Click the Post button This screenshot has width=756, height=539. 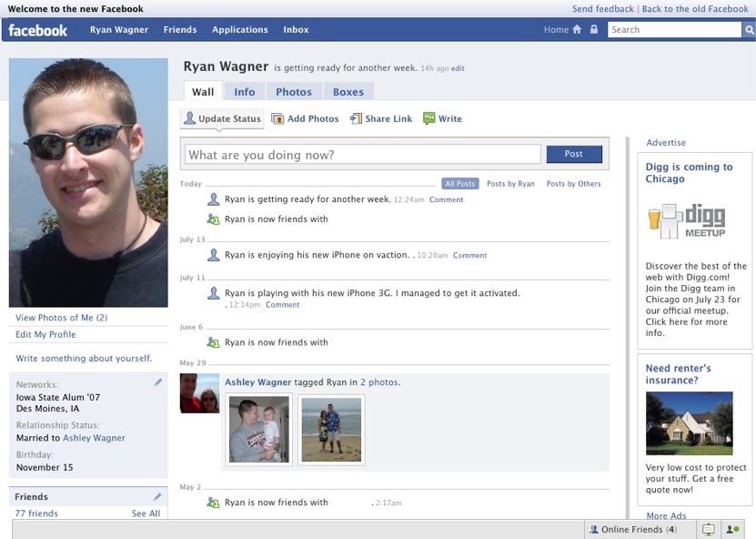coord(574,154)
